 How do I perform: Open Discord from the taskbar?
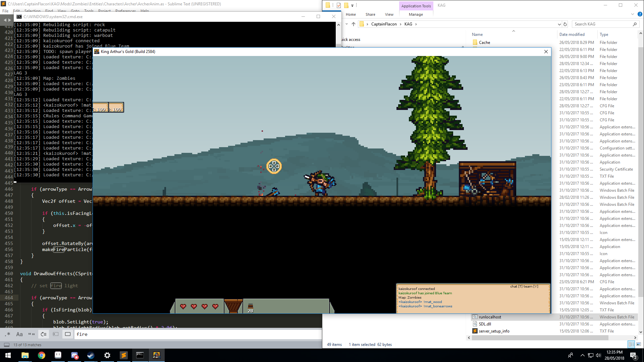point(74,355)
